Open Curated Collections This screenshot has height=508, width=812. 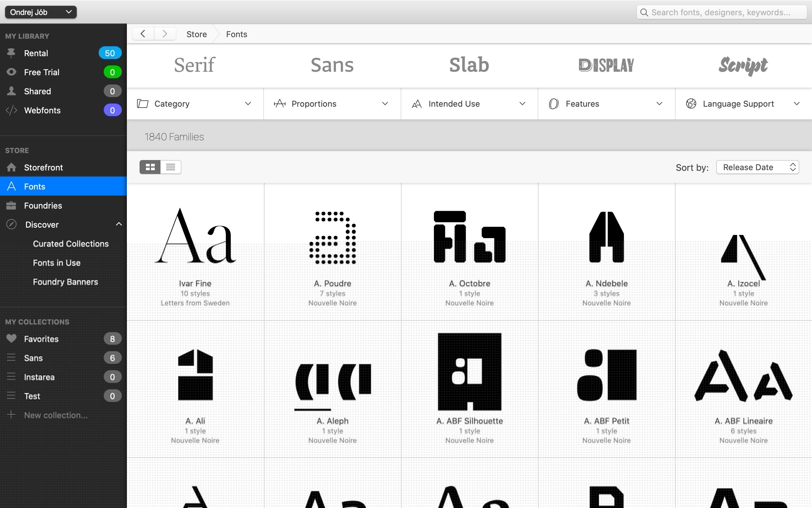point(71,244)
